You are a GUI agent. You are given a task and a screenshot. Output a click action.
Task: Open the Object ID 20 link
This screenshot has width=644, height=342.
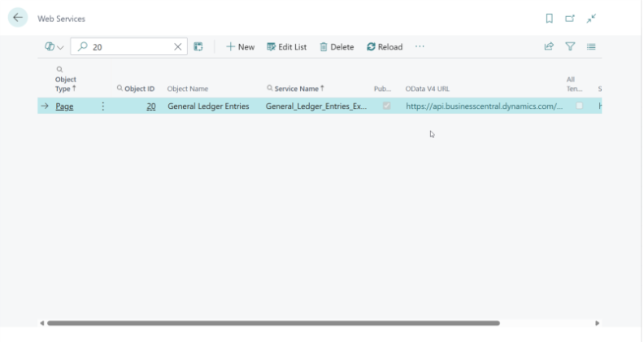coord(151,106)
